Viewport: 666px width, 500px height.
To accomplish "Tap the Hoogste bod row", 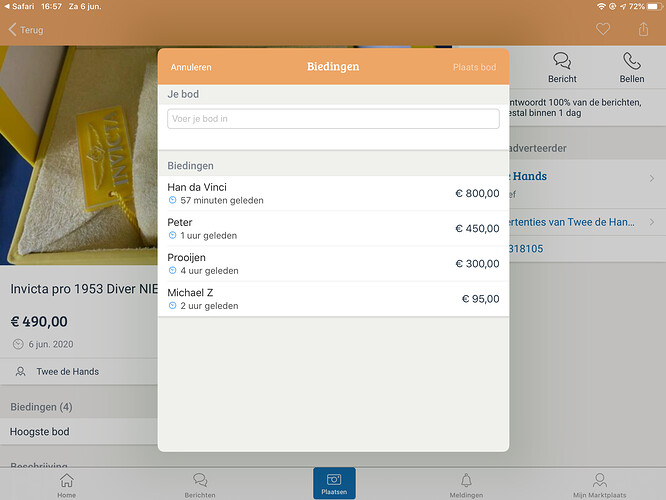I will pyautogui.click(x=79, y=432).
